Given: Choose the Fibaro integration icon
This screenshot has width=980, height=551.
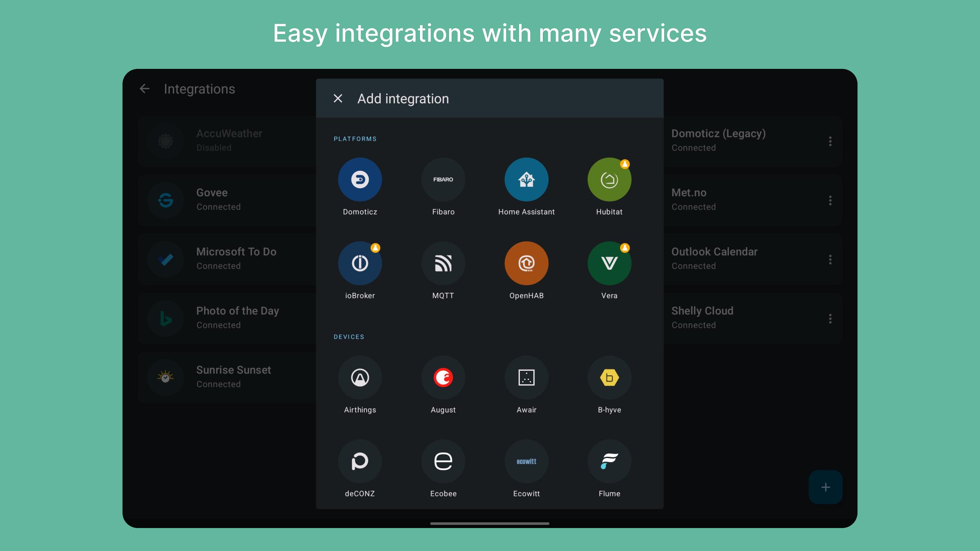Looking at the screenshot, I should [x=443, y=179].
